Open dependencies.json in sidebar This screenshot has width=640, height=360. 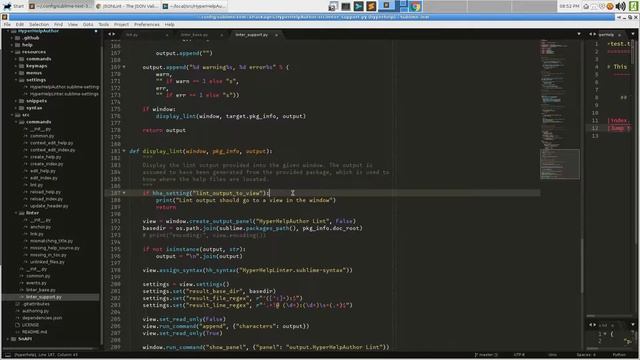42,318
